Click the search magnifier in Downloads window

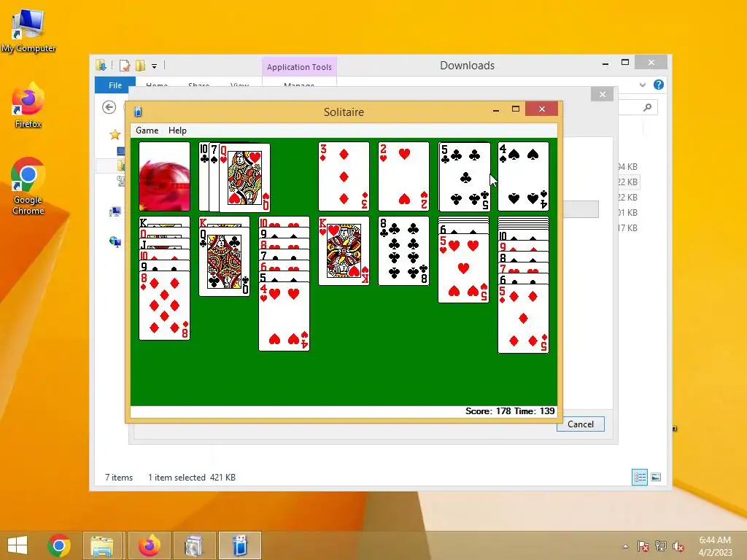pyautogui.click(x=647, y=107)
